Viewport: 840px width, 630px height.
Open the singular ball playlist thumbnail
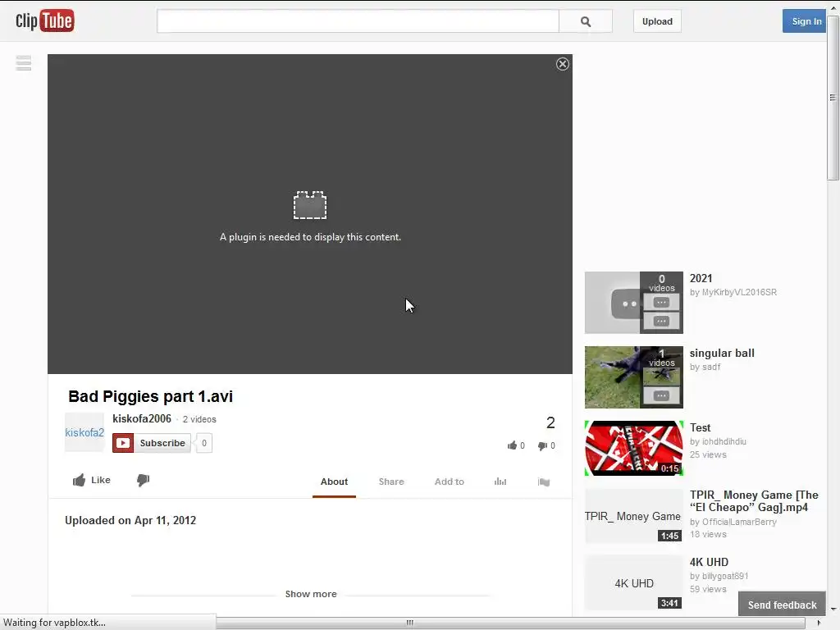[x=634, y=377]
